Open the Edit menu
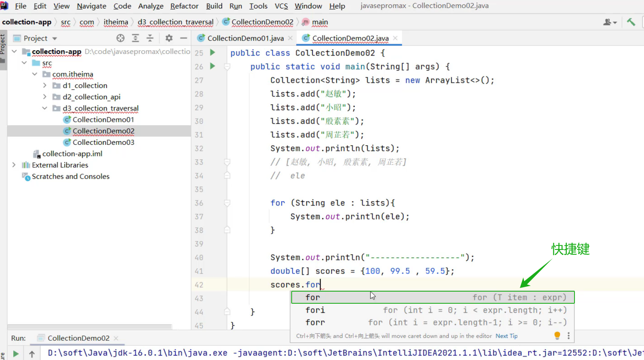The width and height of the screenshot is (644, 360). pos(40,6)
